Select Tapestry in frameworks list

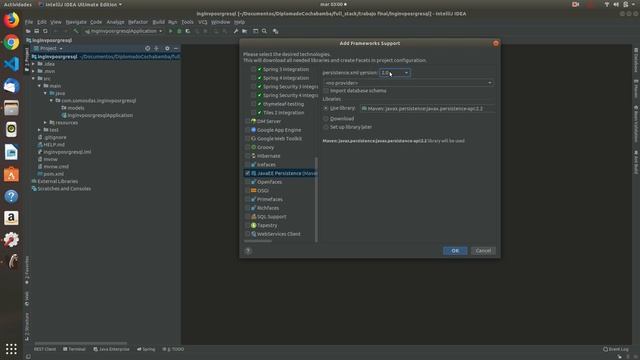pos(267,225)
